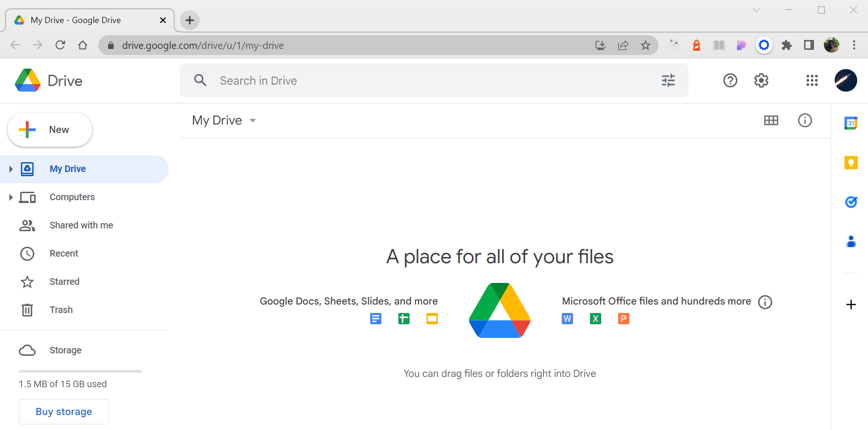Click the Microsoft PowerPoint icon

click(623, 319)
